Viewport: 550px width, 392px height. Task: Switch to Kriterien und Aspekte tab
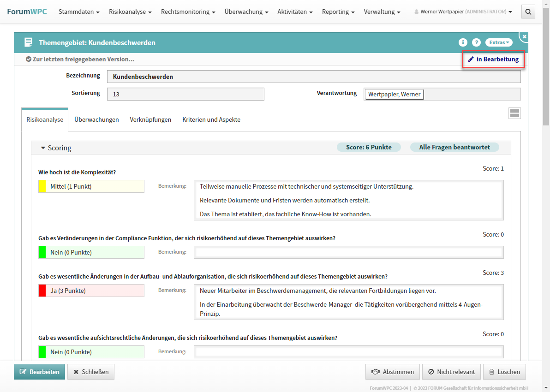[x=211, y=119]
